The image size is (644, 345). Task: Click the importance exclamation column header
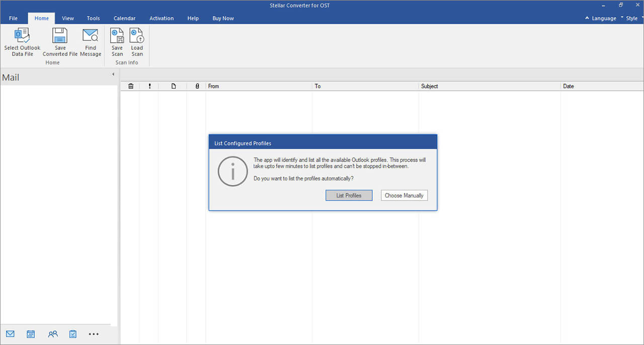click(149, 86)
